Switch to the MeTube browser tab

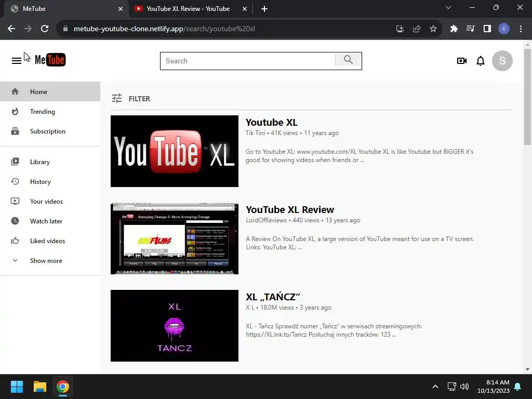point(64,9)
